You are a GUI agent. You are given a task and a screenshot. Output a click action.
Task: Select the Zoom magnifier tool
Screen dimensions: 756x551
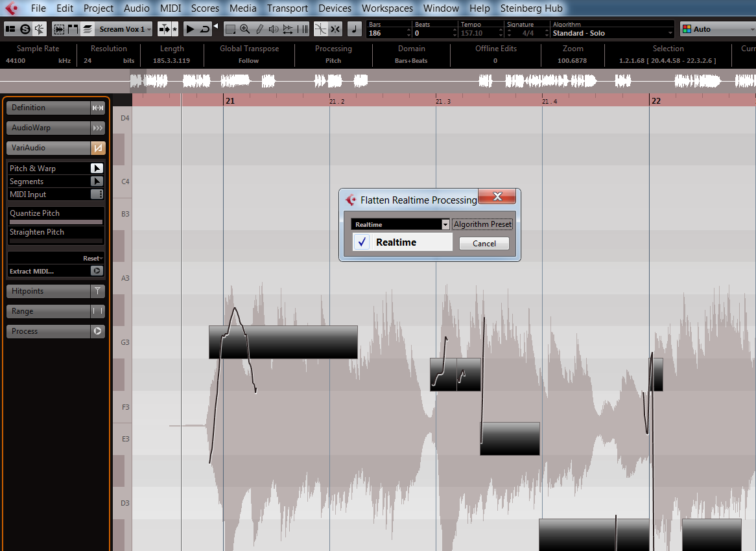245,29
